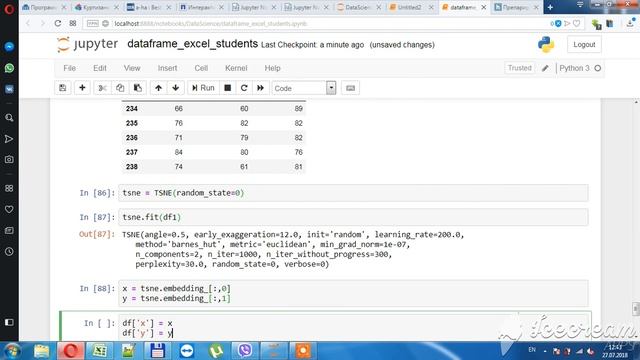Image resolution: width=640 pixels, height=360 pixels.
Task: Open search from the sidebar magnifier icon
Action: (x=9, y=118)
